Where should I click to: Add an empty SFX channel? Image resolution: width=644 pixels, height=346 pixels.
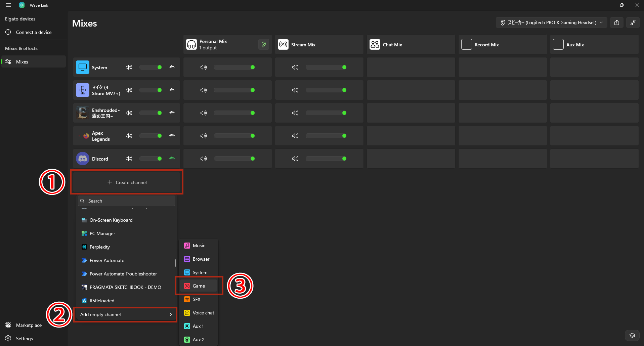199,299
